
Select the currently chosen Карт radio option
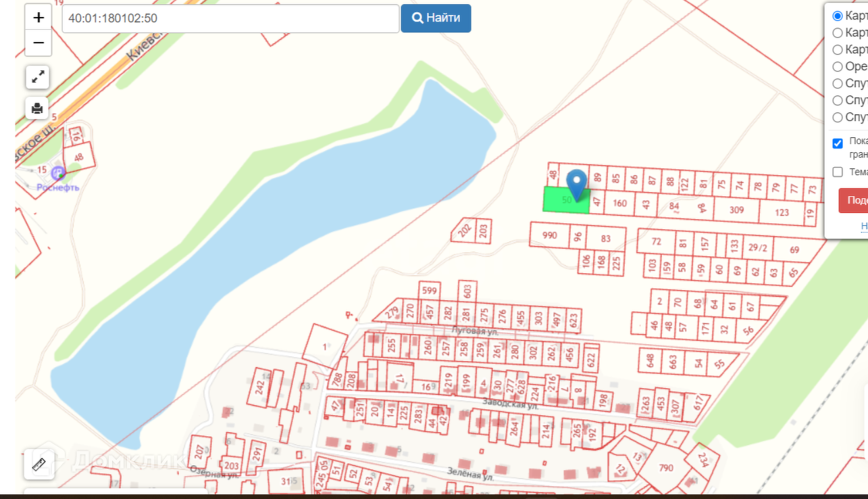click(838, 16)
